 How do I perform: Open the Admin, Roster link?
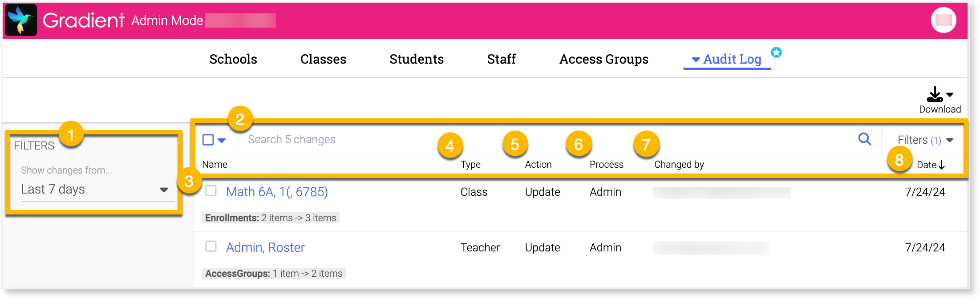265,247
